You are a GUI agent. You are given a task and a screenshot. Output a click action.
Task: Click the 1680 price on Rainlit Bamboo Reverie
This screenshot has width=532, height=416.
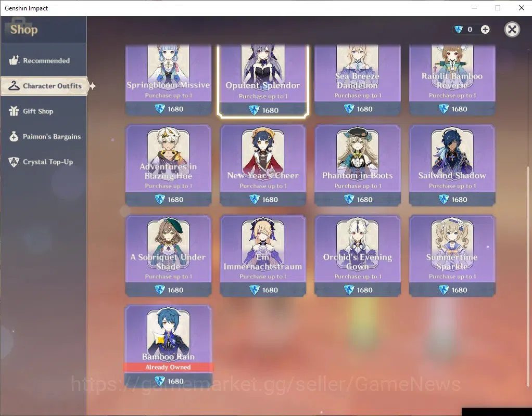point(460,109)
